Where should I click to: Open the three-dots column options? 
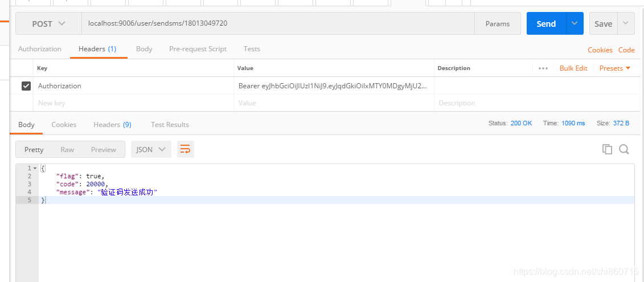coord(543,68)
